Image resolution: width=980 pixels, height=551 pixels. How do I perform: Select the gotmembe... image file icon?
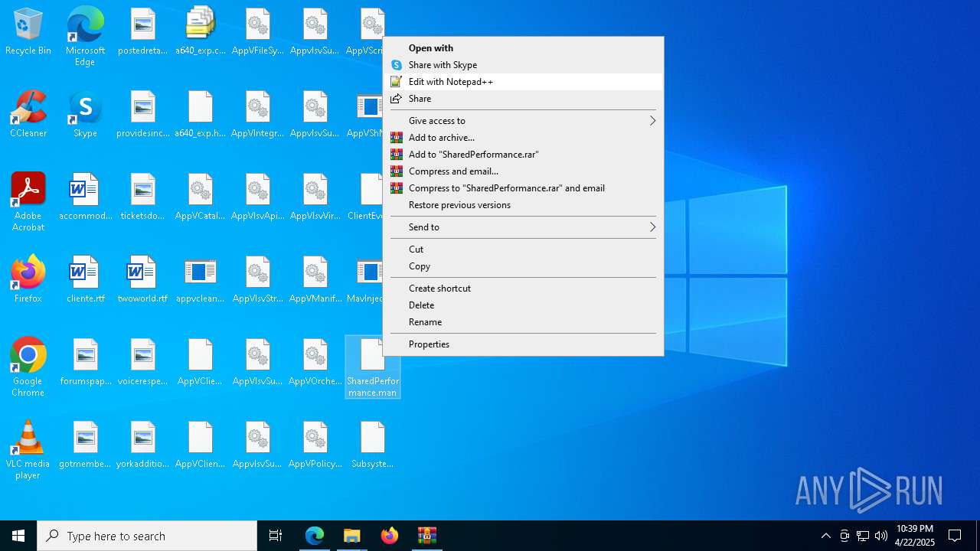tap(85, 445)
